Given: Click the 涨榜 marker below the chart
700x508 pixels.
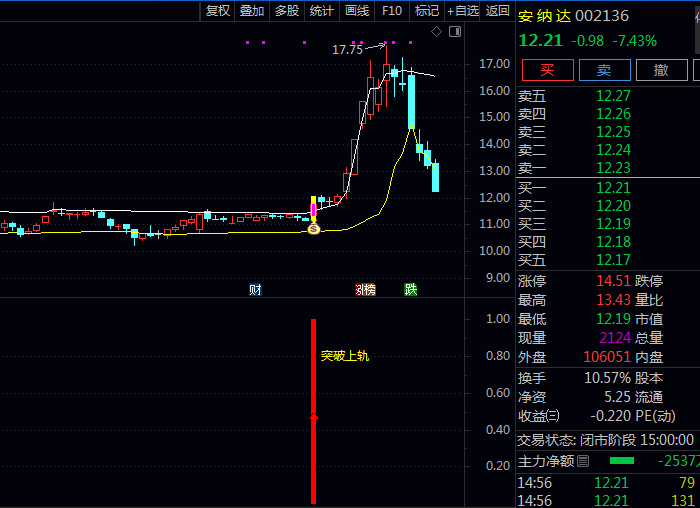Looking at the screenshot, I should click(x=366, y=290).
